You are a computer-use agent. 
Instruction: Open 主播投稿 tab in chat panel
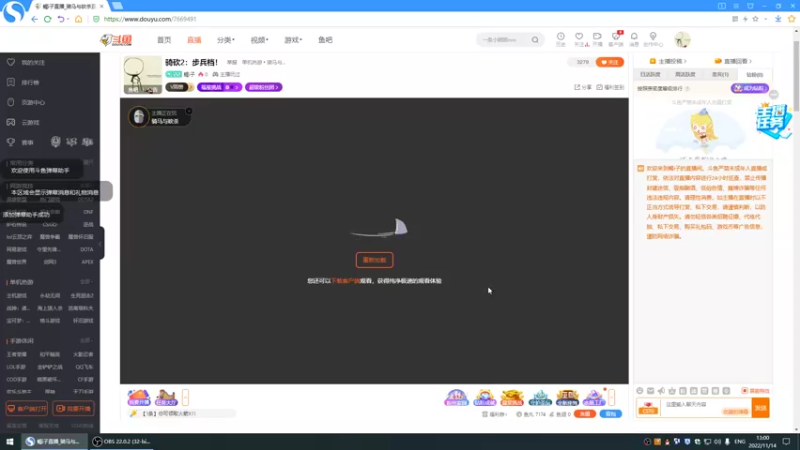click(668, 61)
